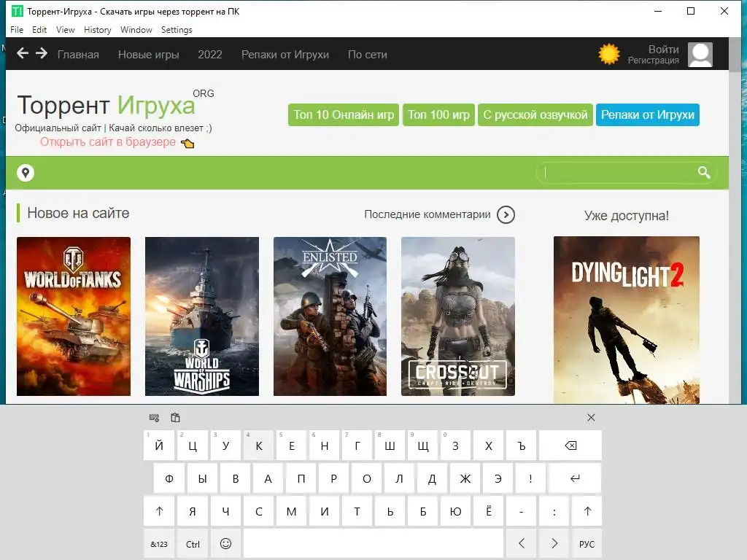Open Dying Light 2 cover
The image size is (747, 560).
pyautogui.click(x=627, y=320)
